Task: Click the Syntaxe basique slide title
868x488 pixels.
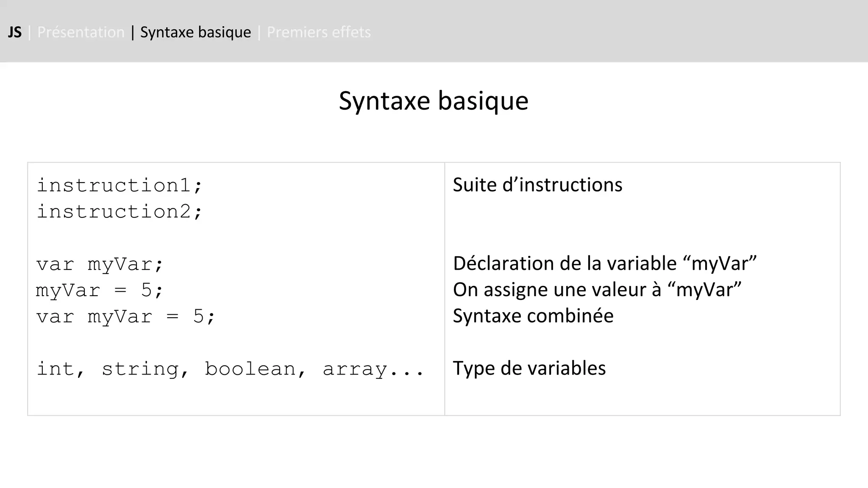Action: pos(434,101)
